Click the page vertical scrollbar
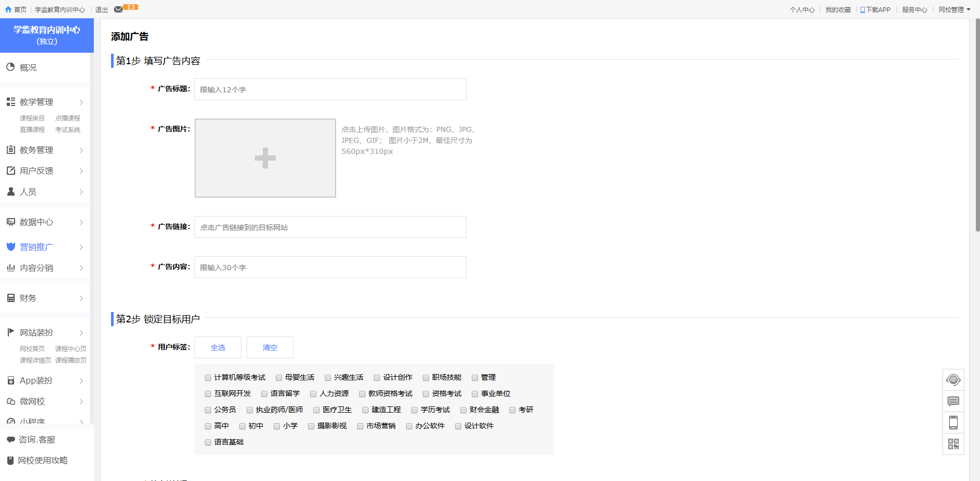Image resolution: width=980 pixels, height=481 pixels. click(977, 125)
